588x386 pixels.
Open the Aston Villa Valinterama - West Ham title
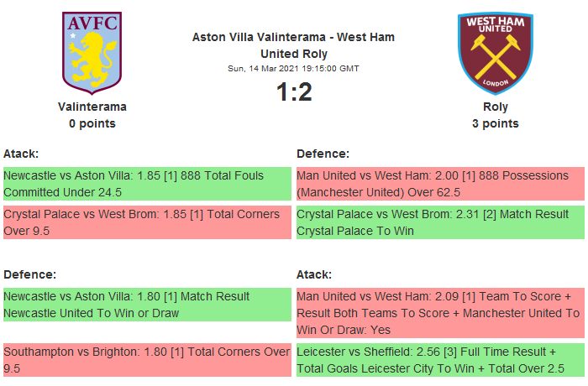pyautogui.click(x=293, y=45)
